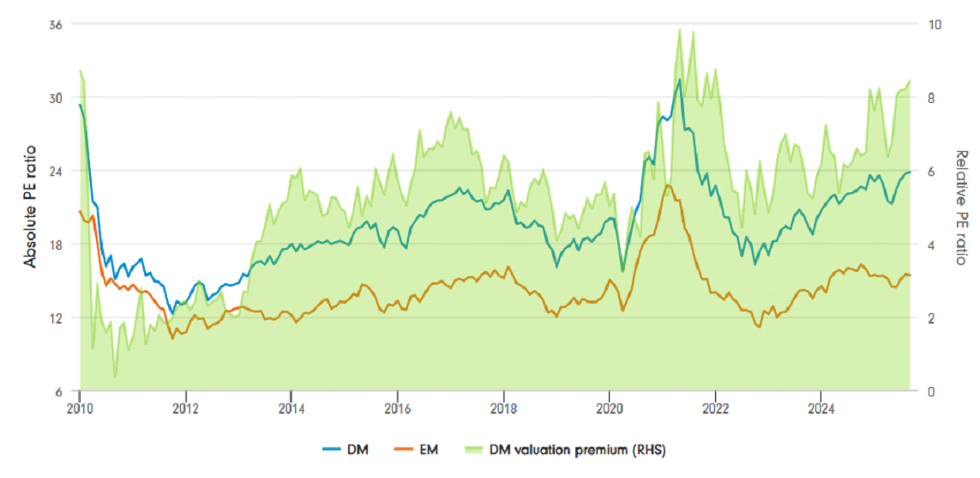
Task: Toggle the EM series legend label
Action: [x=437, y=449]
